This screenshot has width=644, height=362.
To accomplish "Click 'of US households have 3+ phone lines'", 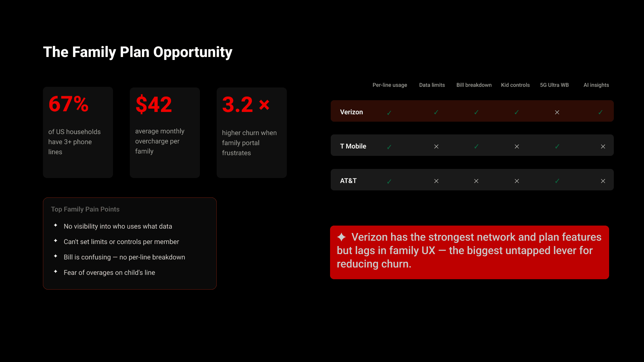I will pyautogui.click(x=74, y=142).
